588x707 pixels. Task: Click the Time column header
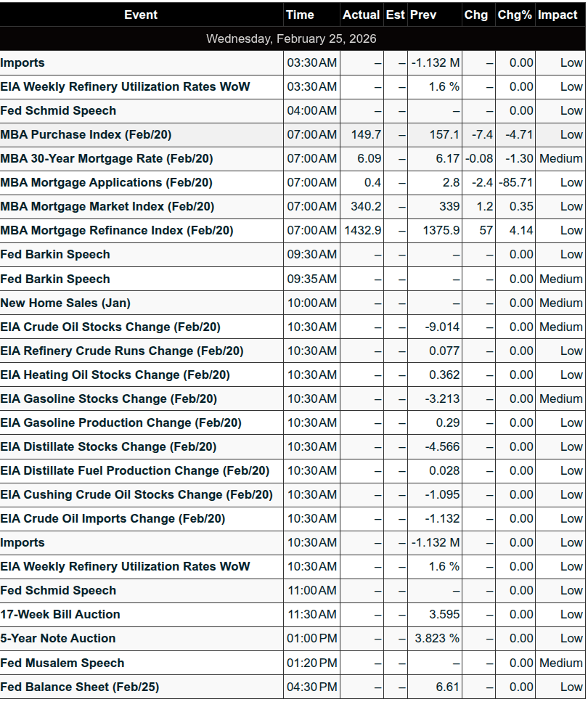300,15
